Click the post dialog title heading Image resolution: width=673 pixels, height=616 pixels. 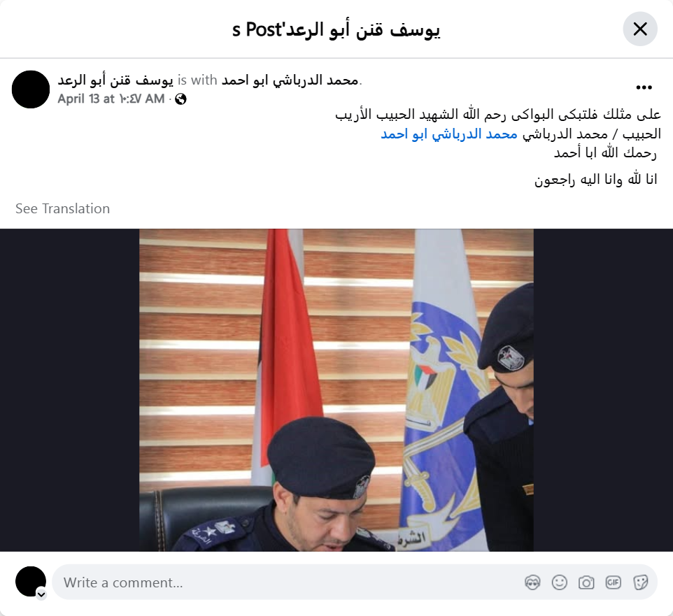tap(336, 29)
